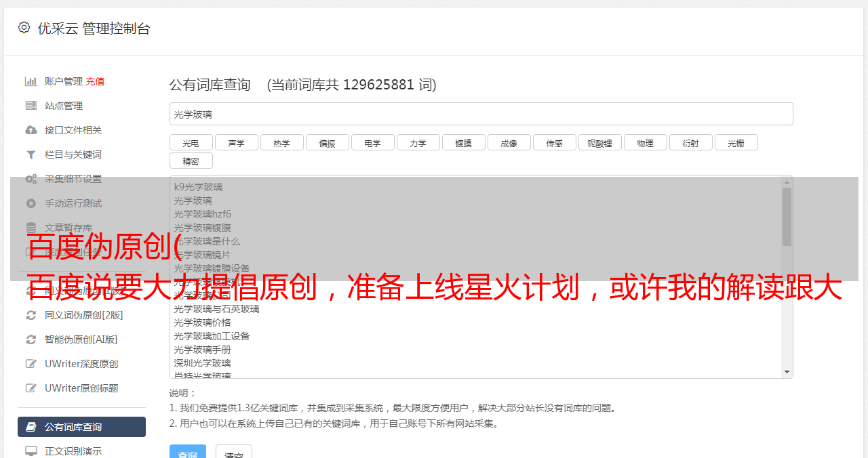Select 光学玻璃与石英玻璃 in the results list
868x458 pixels.
[x=216, y=309]
